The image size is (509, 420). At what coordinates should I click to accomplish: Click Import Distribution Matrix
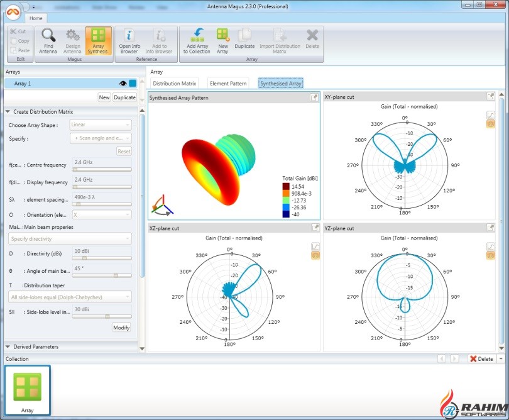tap(280, 41)
